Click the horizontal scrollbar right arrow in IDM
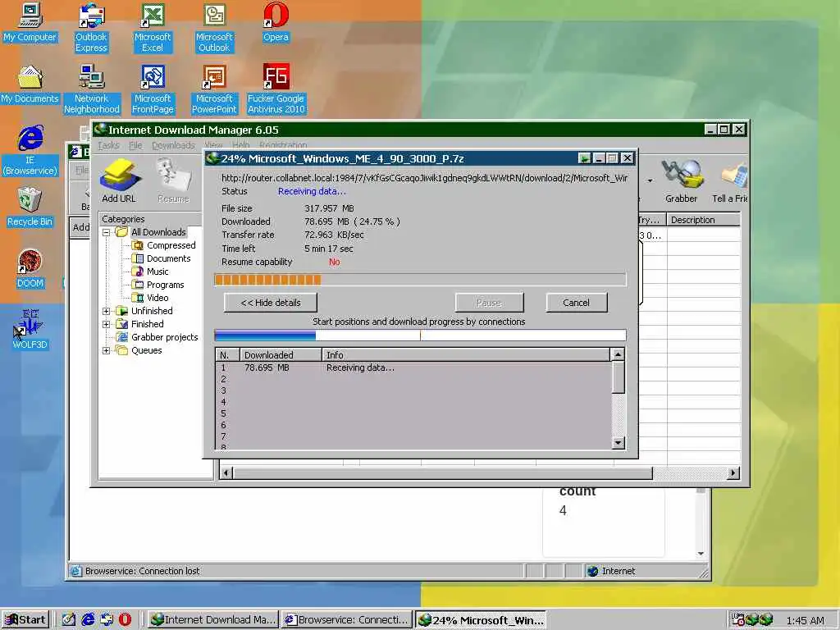840x630 pixels. point(733,473)
